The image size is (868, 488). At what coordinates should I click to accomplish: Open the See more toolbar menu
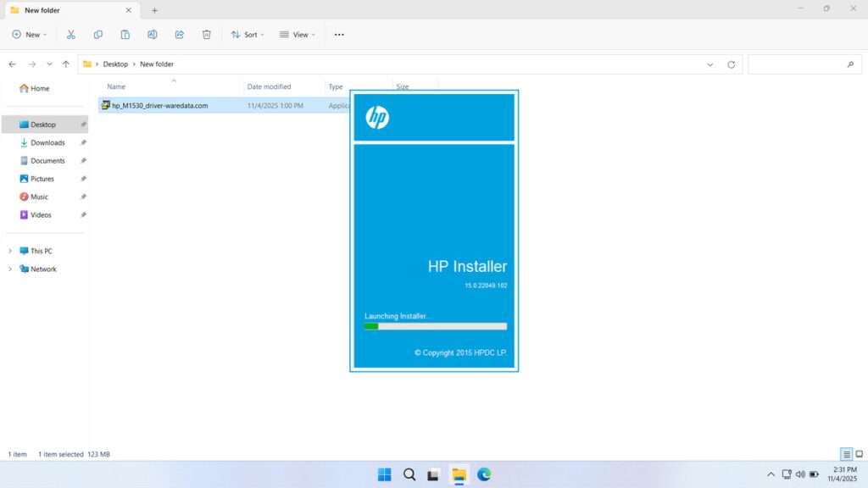tap(339, 34)
